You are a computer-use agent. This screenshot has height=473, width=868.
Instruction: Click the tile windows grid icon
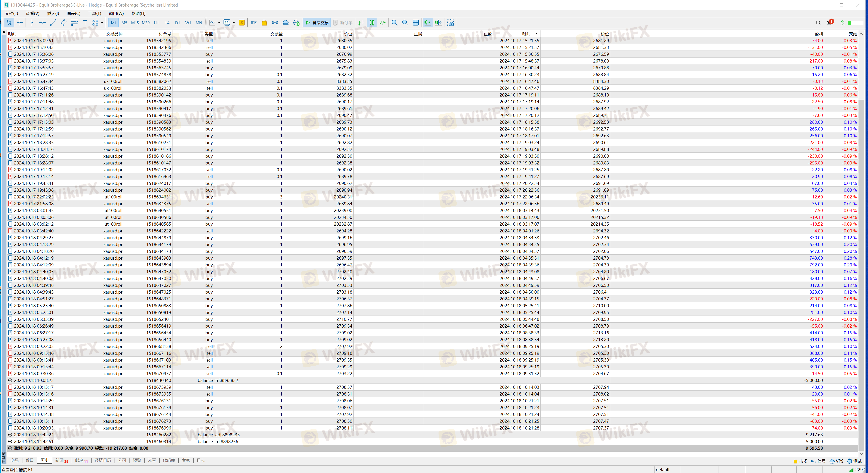[x=416, y=23]
